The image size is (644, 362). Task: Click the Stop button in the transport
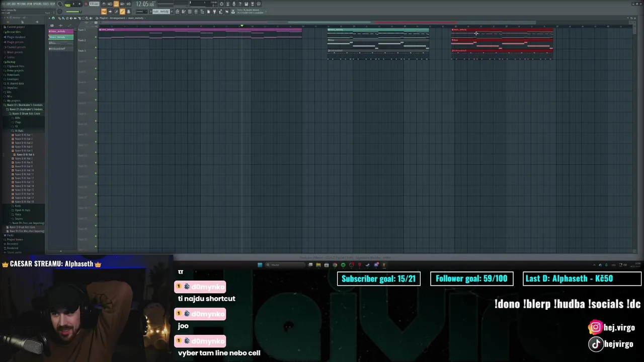tap(79, 4)
